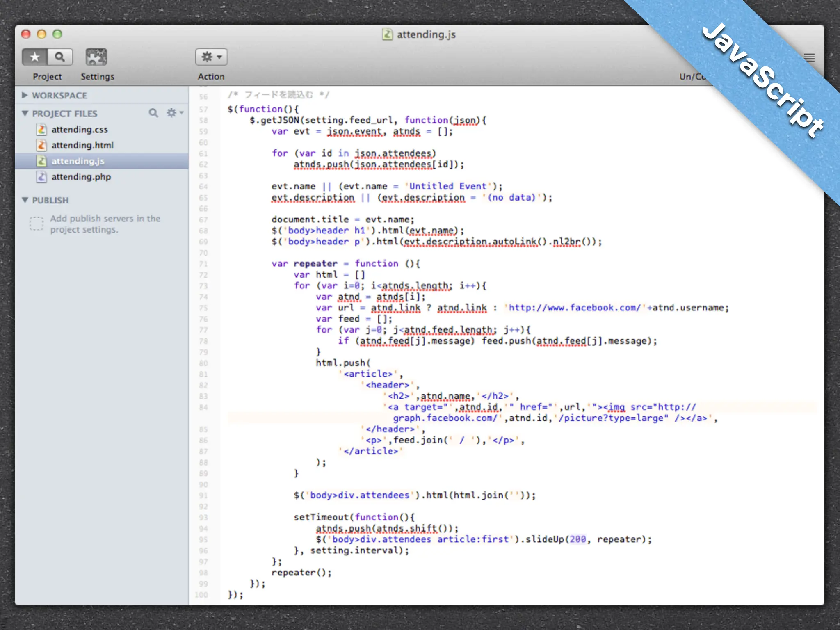Open the attending.php file

(x=81, y=177)
